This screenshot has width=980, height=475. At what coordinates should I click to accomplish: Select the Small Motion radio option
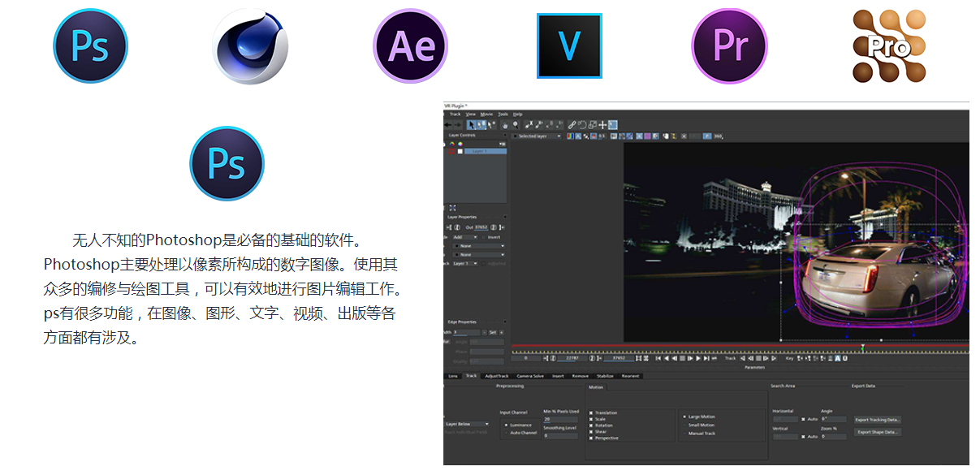[684, 425]
